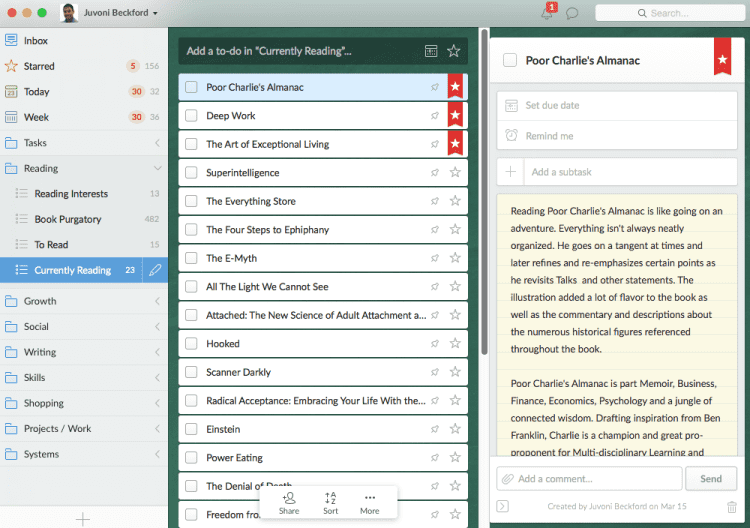This screenshot has width=750, height=528.
Task: Click the Share icon in bottom toolbar
Action: 289,502
